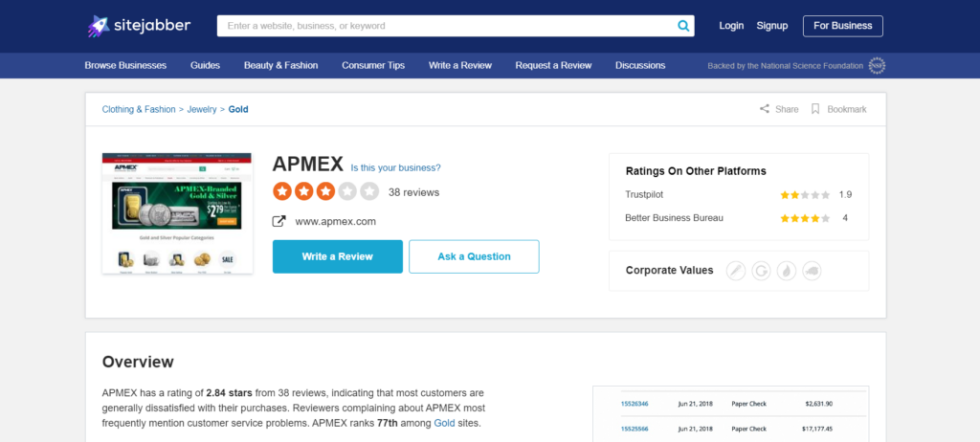Open Write a Review nav item
The width and height of the screenshot is (980, 442).
pos(460,65)
